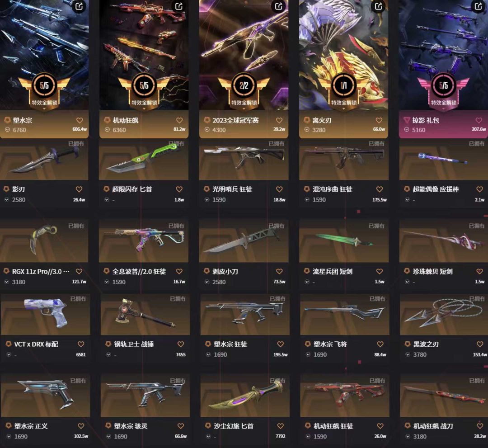Click the share icon on the 机动狂飙 bundle
This screenshot has width=488, height=448.
(179, 5)
